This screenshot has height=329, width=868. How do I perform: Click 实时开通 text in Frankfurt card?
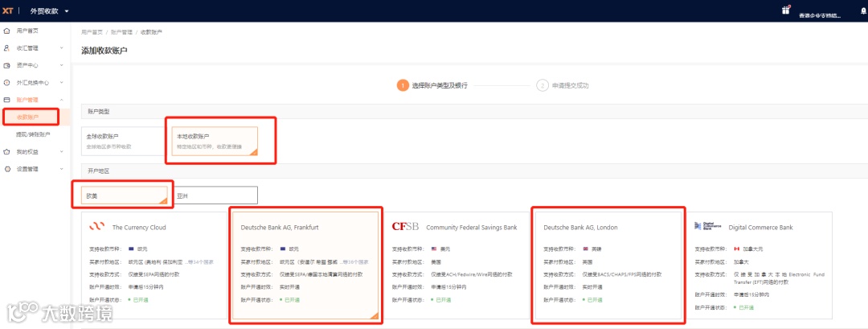[x=289, y=287]
